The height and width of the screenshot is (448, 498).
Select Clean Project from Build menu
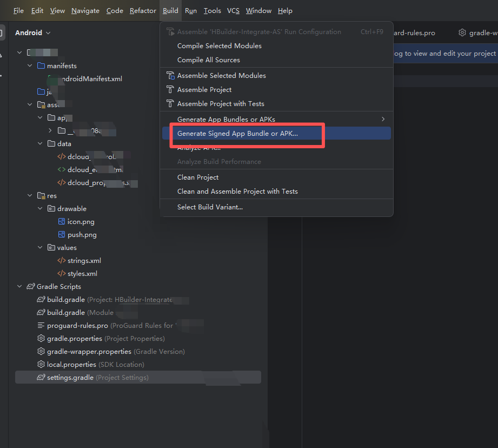coord(198,177)
